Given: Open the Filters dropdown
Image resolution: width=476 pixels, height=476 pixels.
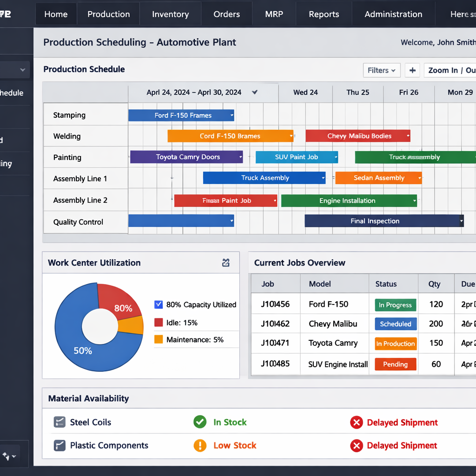Looking at the screenshot, I should 381,70.
